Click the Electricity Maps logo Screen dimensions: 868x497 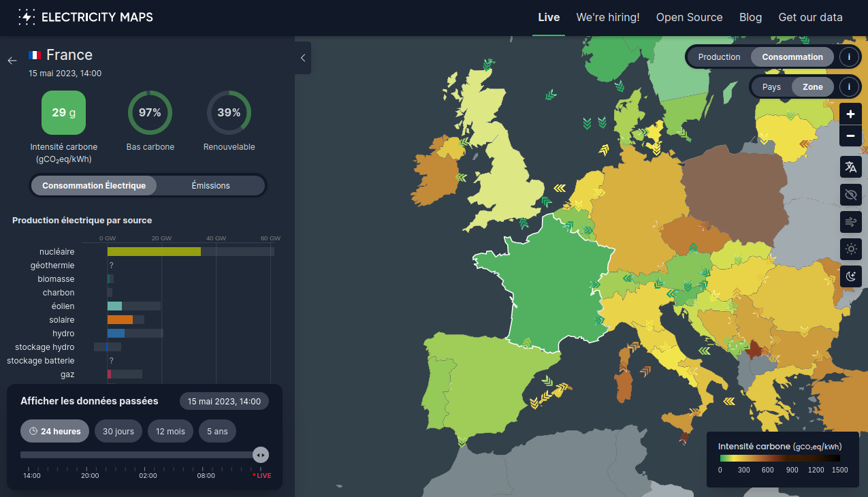pyautogui.click(x=86, y=17)
